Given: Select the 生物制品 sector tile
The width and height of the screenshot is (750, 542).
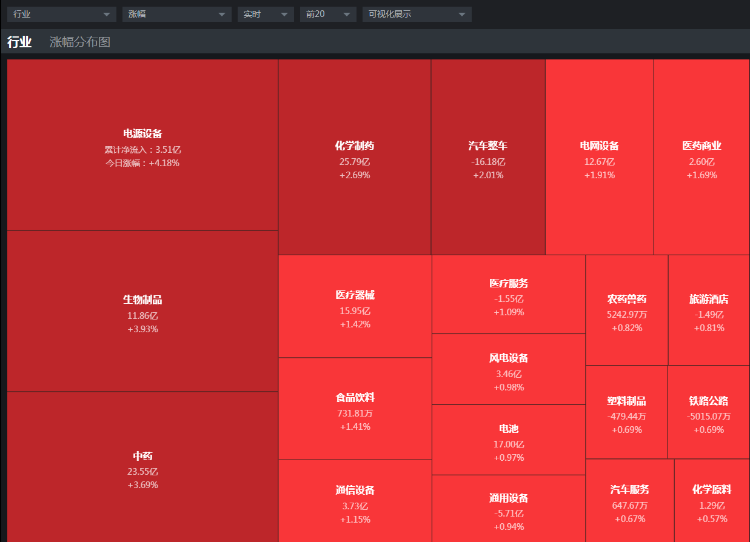Looking at the screenshot, I should (142, 312).
